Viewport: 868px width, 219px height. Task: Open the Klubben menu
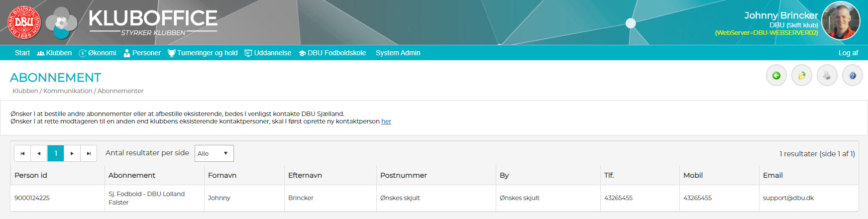pyautogui.click(x=54, y=53)
